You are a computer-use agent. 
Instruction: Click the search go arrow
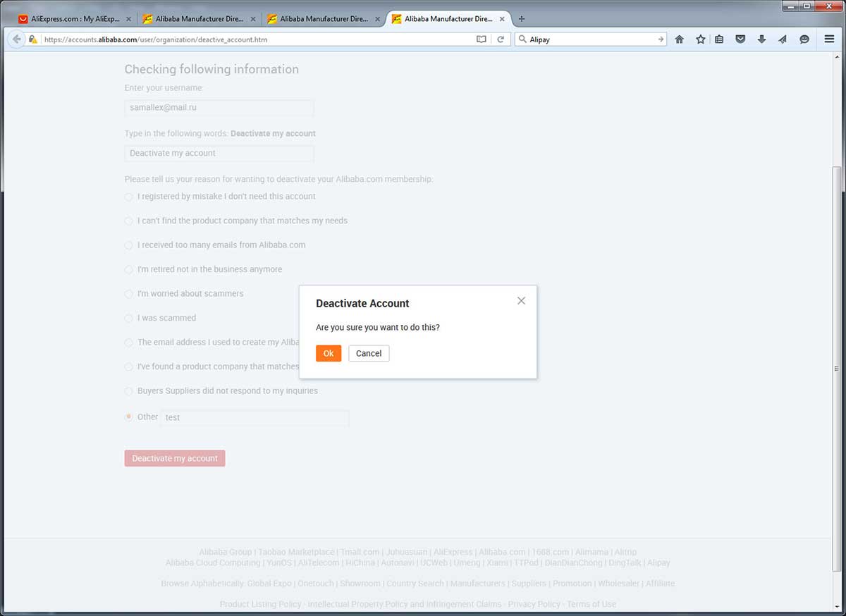click(661, 39)
